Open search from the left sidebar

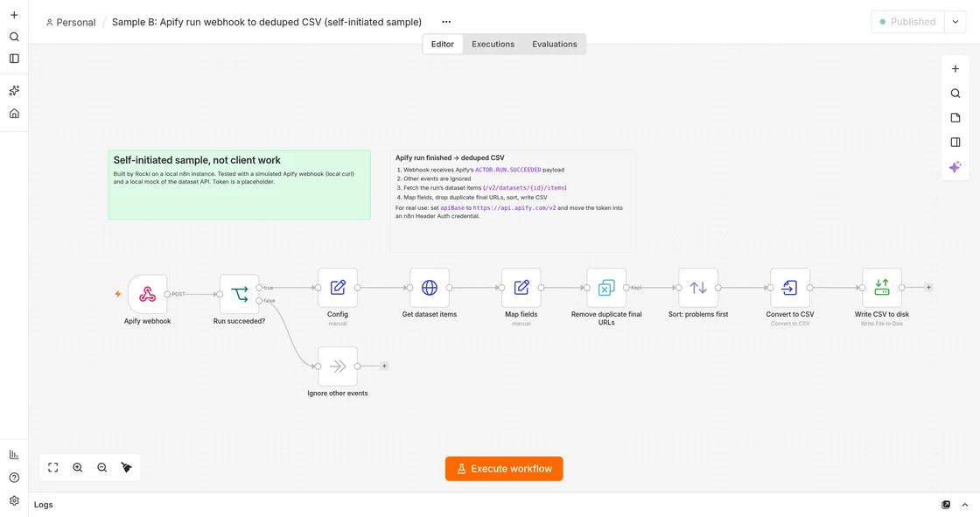point(14,37)
